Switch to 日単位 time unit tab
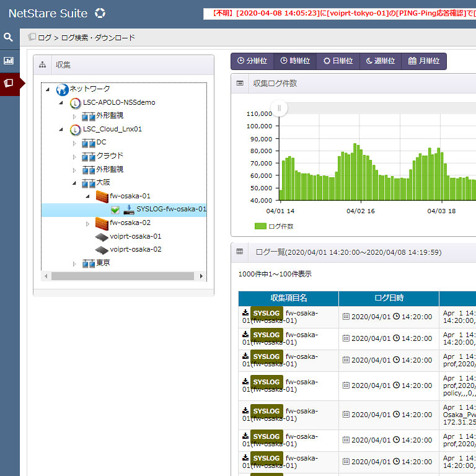This screenshot has width=476, height=476. (x=338, y=61)
